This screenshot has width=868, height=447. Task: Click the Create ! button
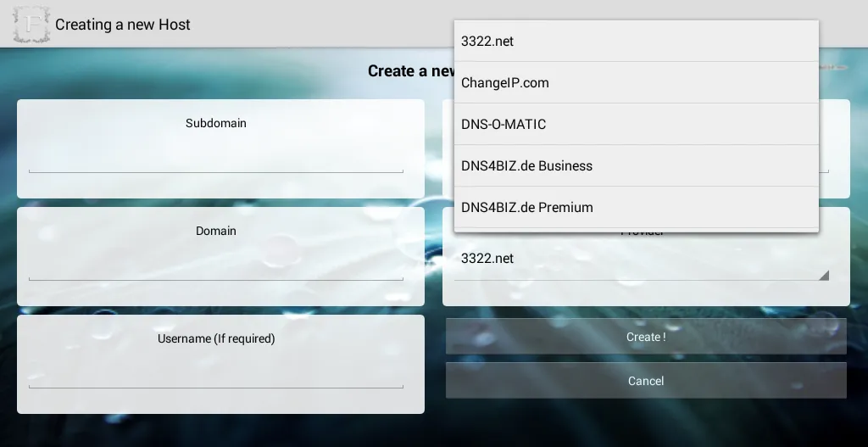point(646,336)
